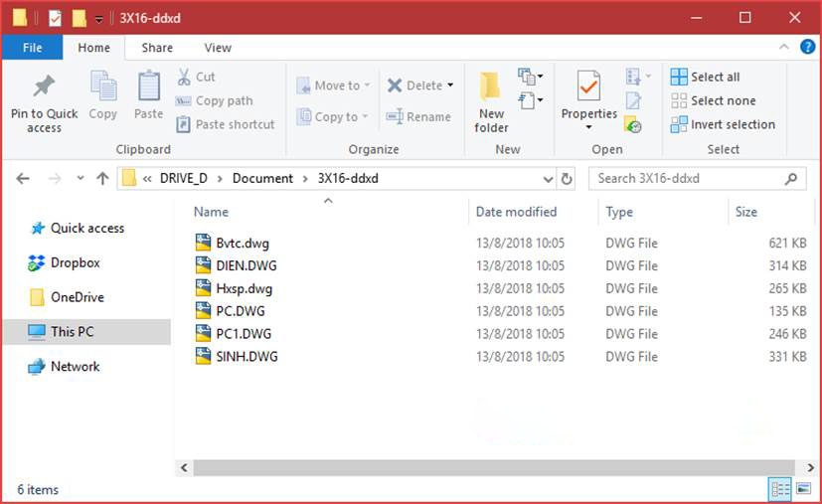This screenshot has height=504, width=822.
Task: Go back with the left arrow
Action: (x=23, y=178)
